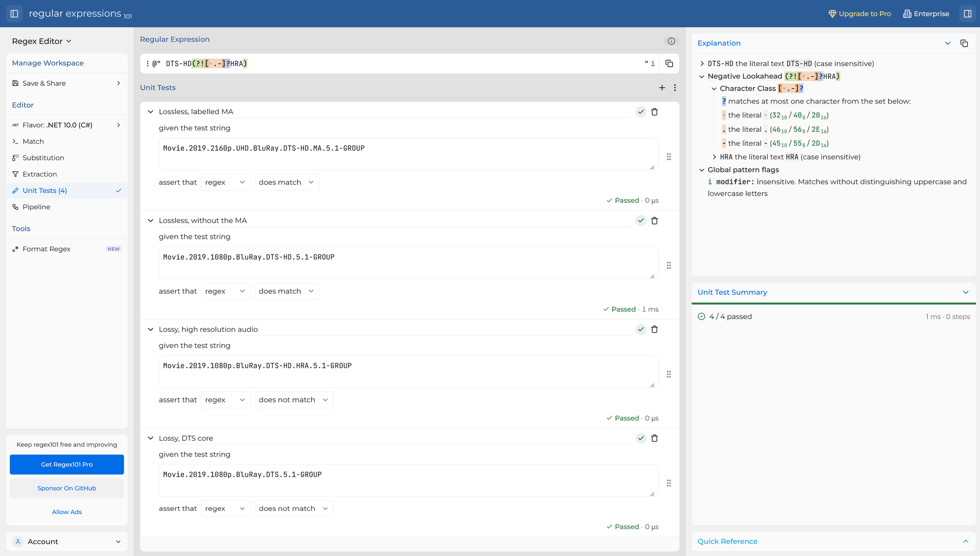
Task: Collapse the Negative Lookahead explanation node
Action: coord(702,76)
